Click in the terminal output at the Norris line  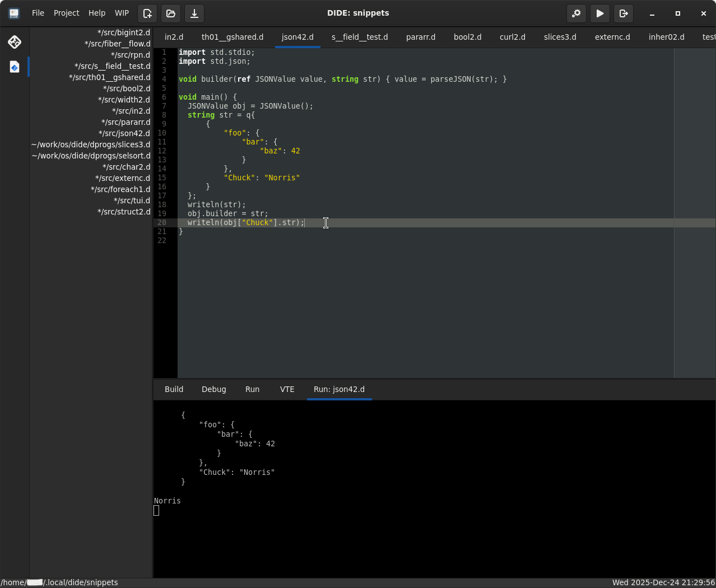(x=168, y=501)
